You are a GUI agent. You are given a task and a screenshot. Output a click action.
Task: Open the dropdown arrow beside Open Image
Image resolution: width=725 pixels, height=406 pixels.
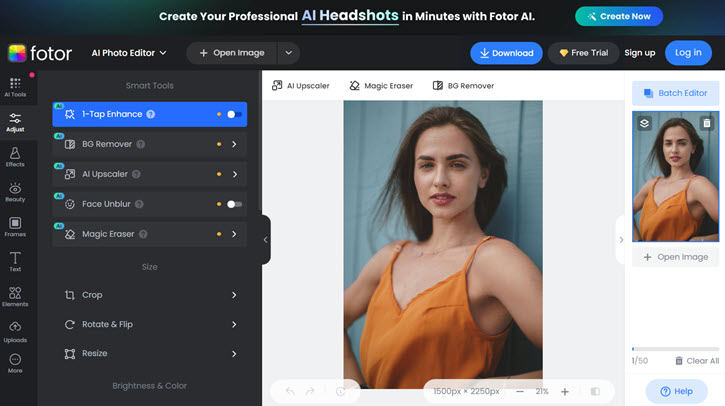click(289, 53)
